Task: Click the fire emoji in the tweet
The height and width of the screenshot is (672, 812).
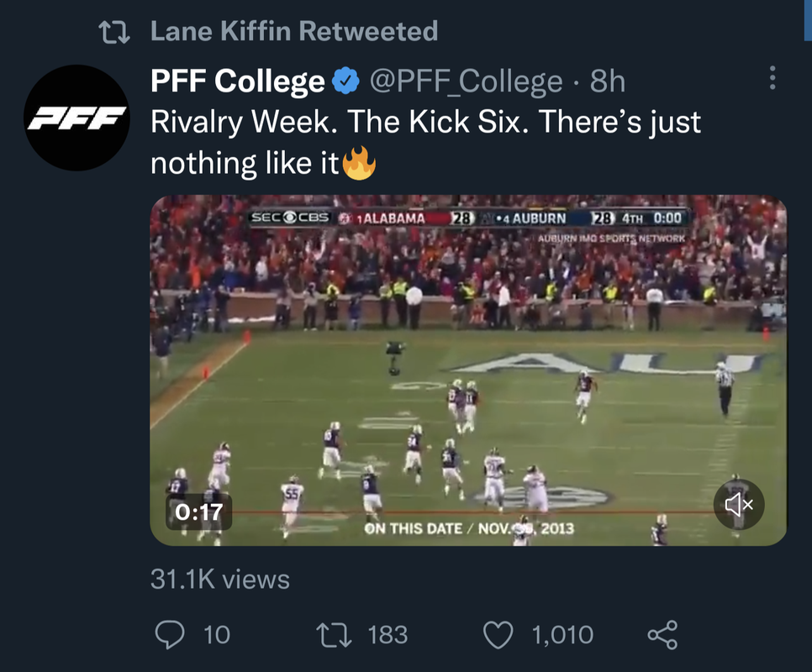Action: 359,163
